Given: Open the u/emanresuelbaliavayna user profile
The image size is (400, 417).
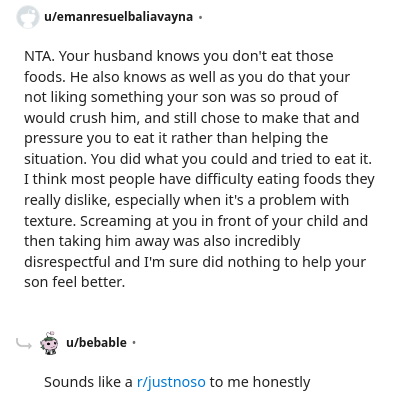Looking at the screenshot, I should pyautogui.click(x=118, y=17).
